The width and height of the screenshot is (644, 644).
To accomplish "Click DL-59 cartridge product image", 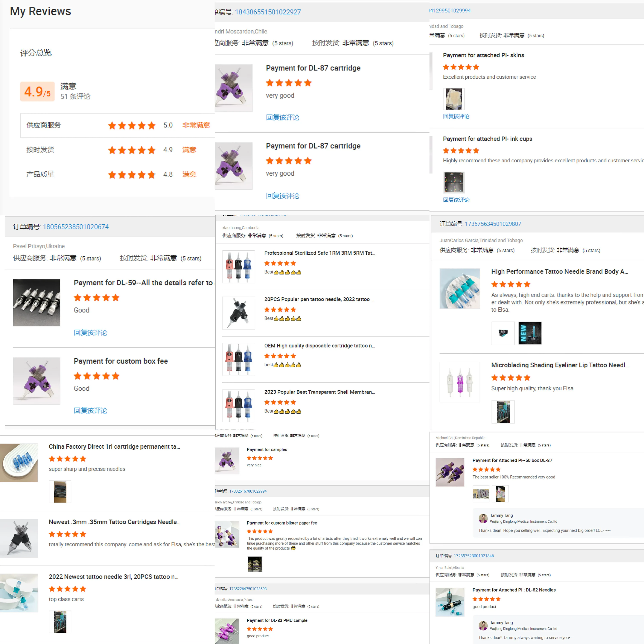I will click(x=37, y=302).
